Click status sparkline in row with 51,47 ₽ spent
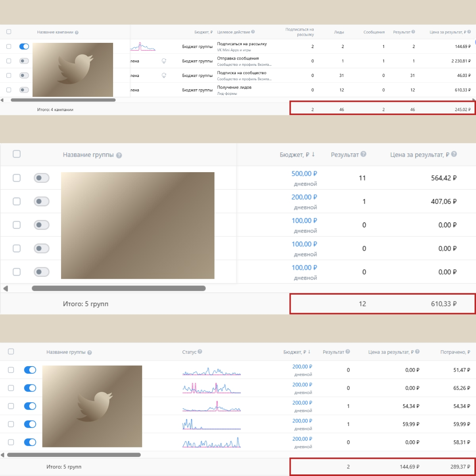 [211, 371]
